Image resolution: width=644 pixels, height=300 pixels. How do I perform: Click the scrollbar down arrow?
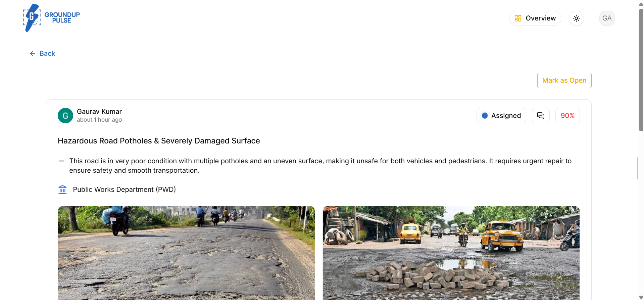641,297
